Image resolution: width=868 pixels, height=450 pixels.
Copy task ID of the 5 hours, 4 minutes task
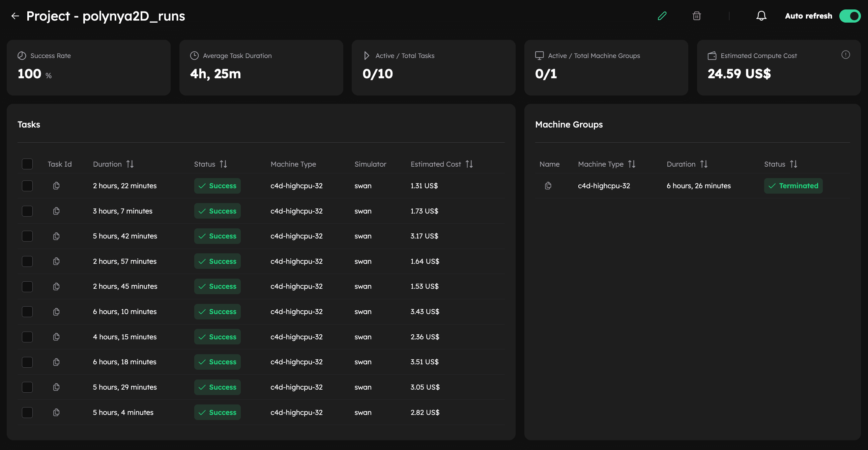pyautogui.click(x=56, y=412)
